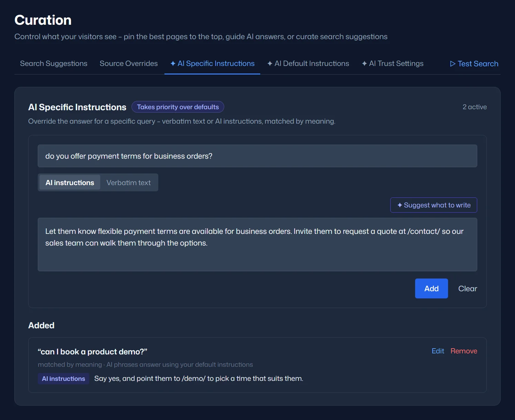This screenshot has height=420, width=515.
Task: Click the "Say yes, and point them to /demo/" text
Action: tap(199, 378)
